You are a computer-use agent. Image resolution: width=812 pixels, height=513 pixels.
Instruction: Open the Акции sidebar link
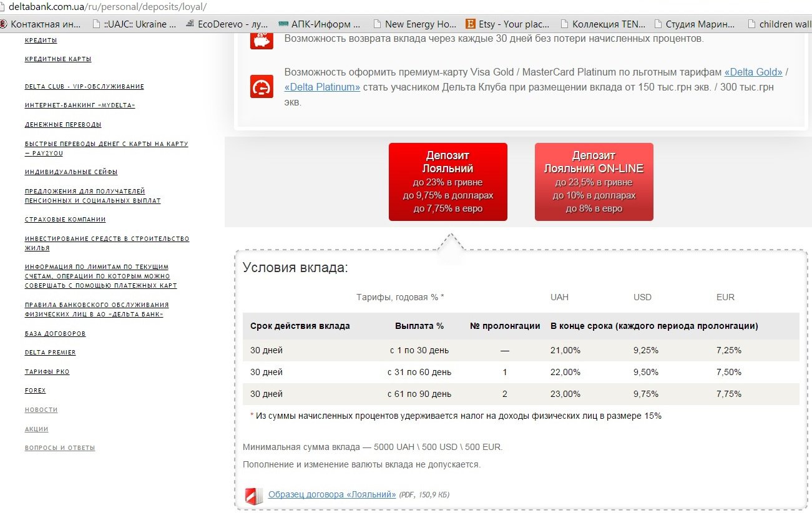37,429
